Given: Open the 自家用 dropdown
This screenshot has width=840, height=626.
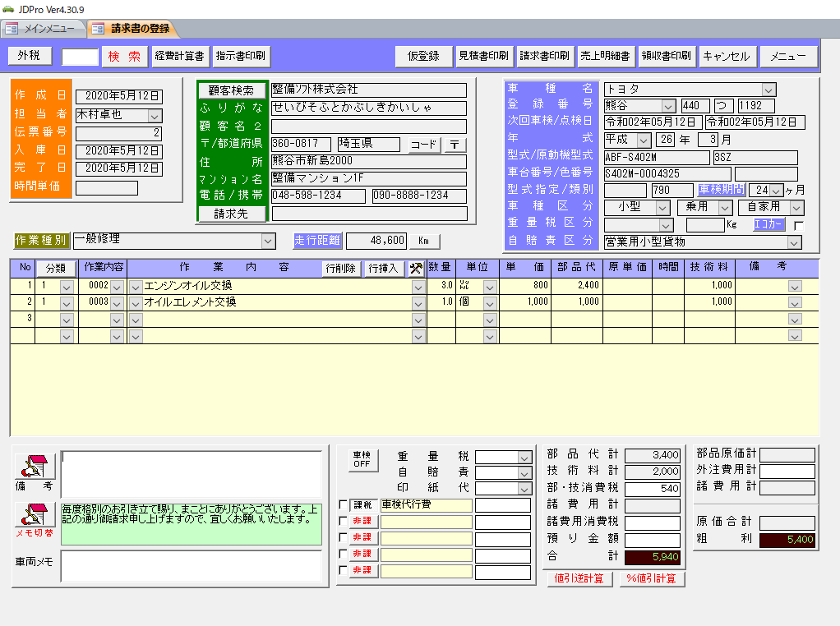Looking at the screenshot, I should pos(796,208).
